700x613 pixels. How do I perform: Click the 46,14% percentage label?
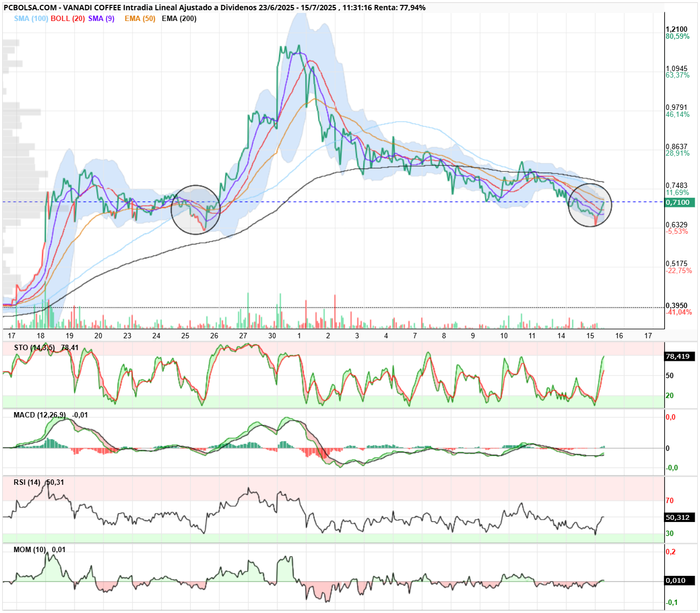click(677, 115)
